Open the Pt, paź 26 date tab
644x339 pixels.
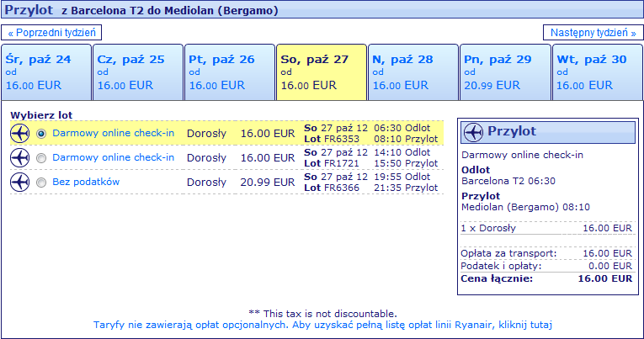tap(230, 72)
